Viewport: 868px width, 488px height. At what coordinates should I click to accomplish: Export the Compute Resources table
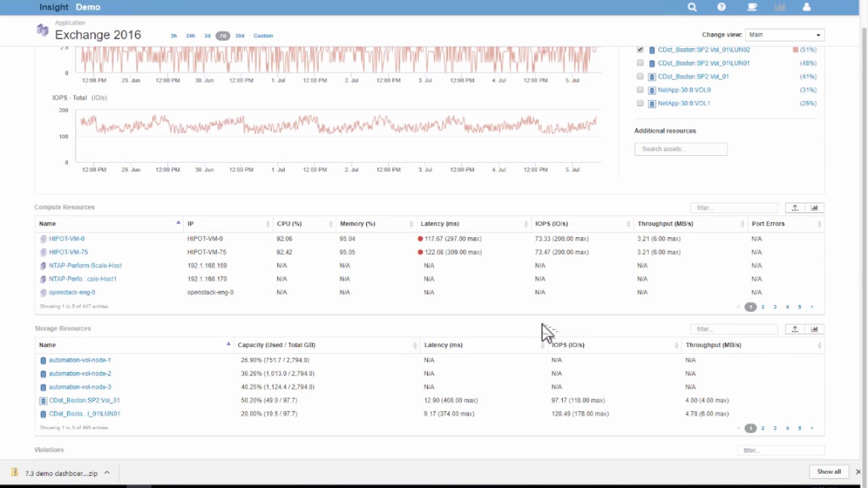point(794,208)
